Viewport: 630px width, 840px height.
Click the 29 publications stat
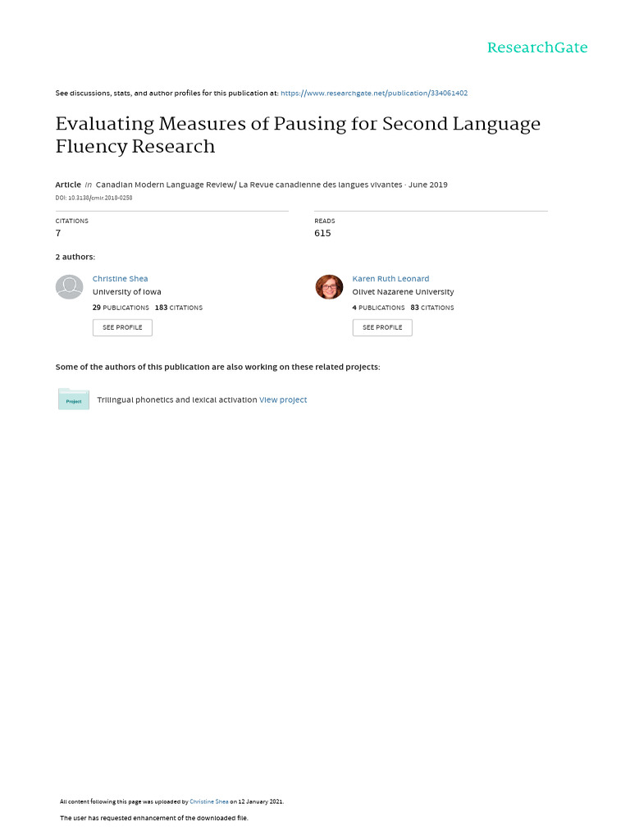121,308
